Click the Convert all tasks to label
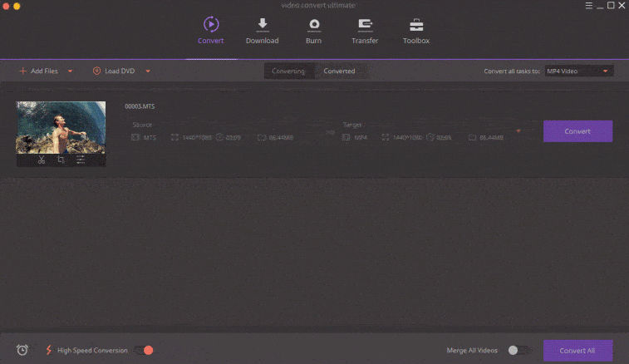Screen dimensions: 629x364 click(512, 71)
